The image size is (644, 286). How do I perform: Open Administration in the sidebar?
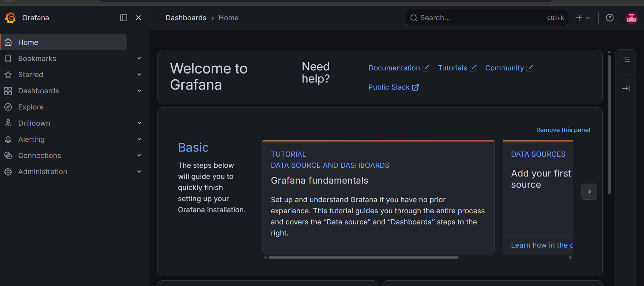(x=43, y=172)
